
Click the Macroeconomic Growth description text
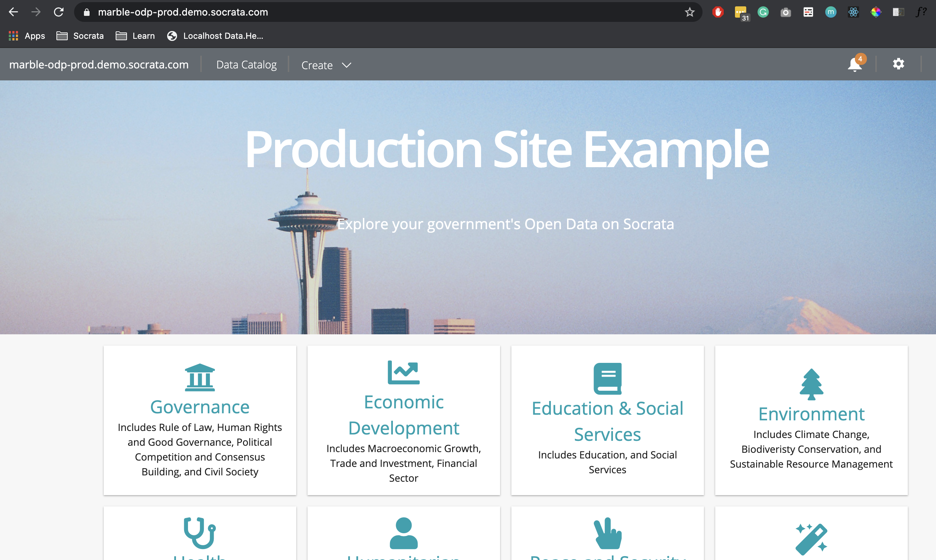(403, 463)
